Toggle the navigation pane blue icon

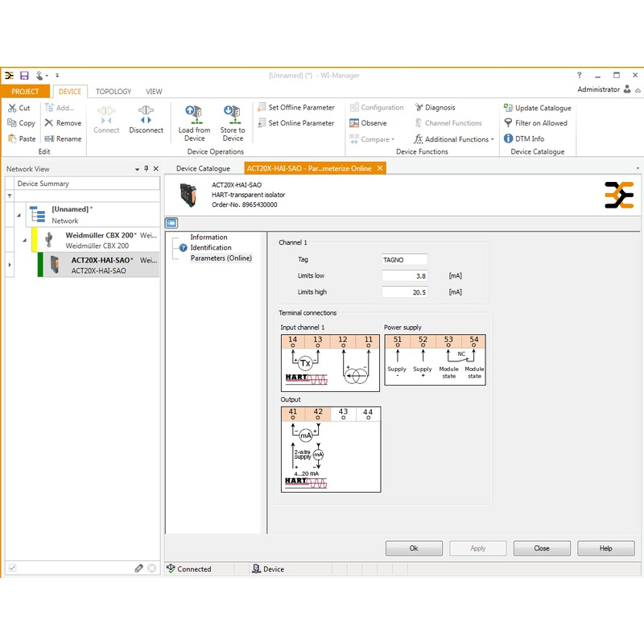coord(171,223)
